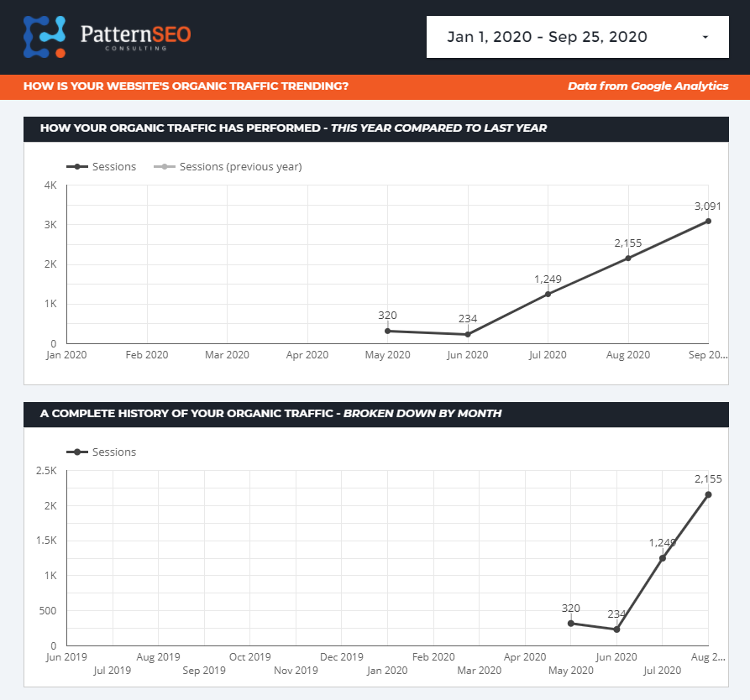Viewport: 750px width, 700px height.
Task: Toggle the Sessions legend in the top chart
Action: point(104,166)
